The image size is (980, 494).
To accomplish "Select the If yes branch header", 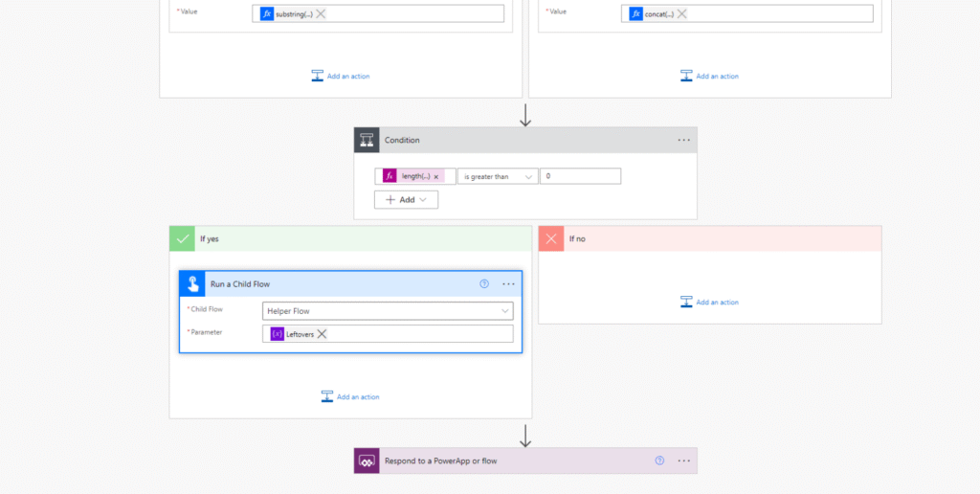I will tap(350, 239).
